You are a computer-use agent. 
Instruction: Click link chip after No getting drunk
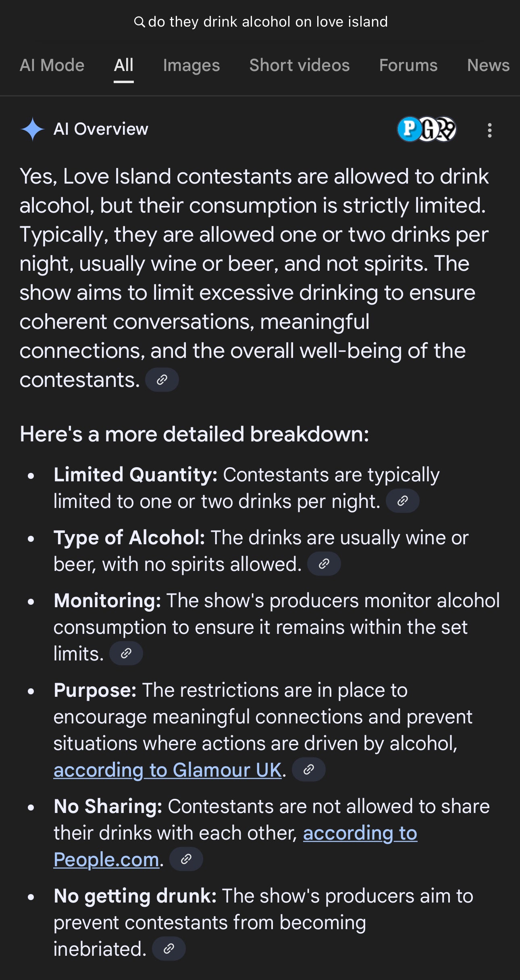[x=169, y=949]
